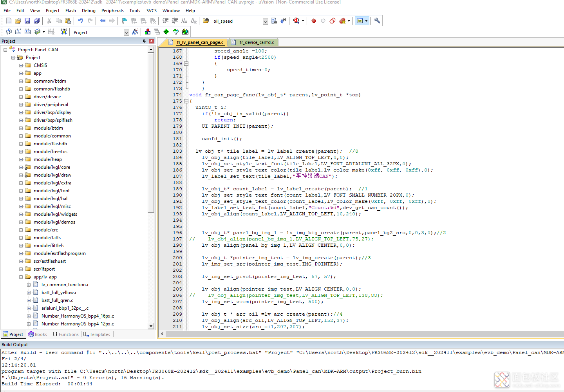Image resolution: width=564 pixels, height=392 pixels.
Task: Open the Pack Installer toolbar icon
Action: click(x=185, y=32)
